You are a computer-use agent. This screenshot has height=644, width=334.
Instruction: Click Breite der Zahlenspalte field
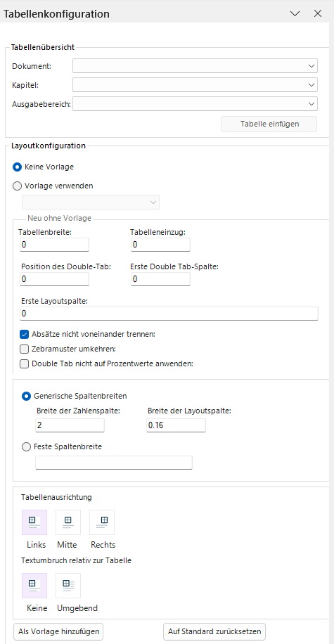coord(70,425)
